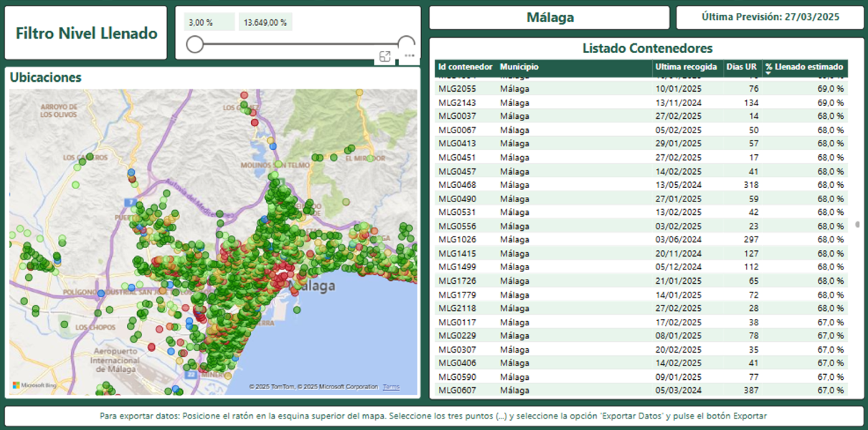This screenshot has height=430, width=868.
Task: Select container row MLG0556
Action: [x=642, y=226]
